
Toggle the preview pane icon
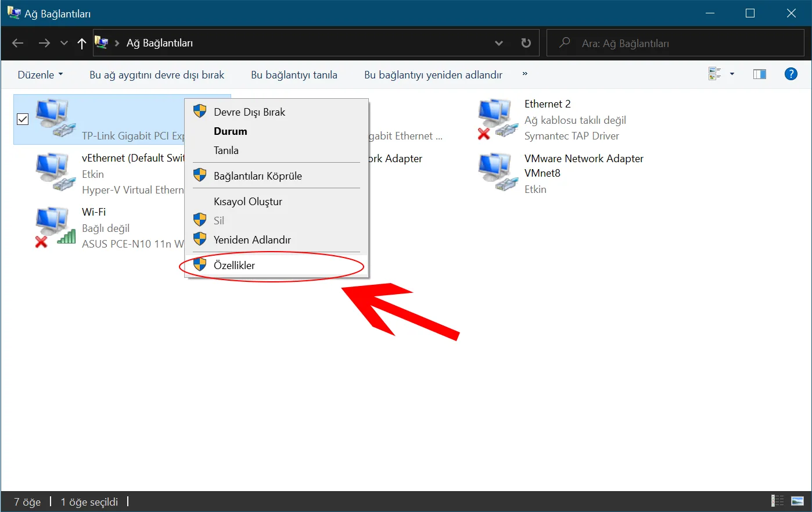759,74
